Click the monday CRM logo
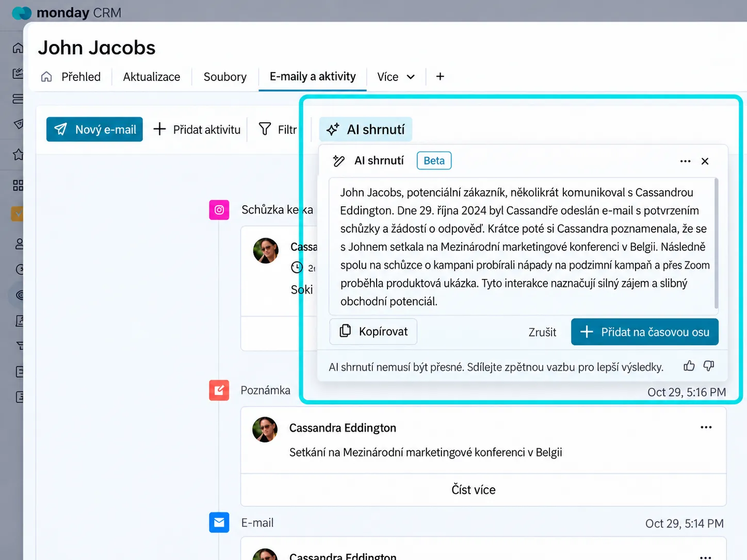 pos(67,12)
